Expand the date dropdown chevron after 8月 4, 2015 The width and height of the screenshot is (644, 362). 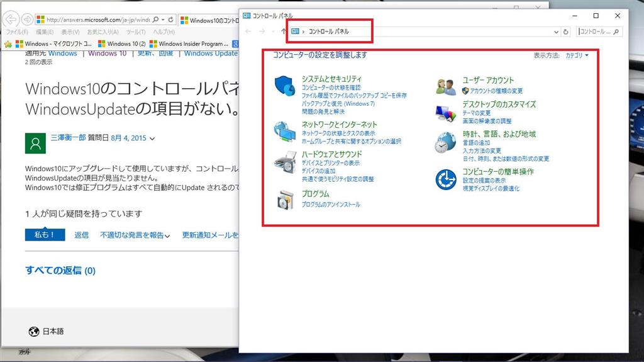pyautogui.click(x=152, y=139)
